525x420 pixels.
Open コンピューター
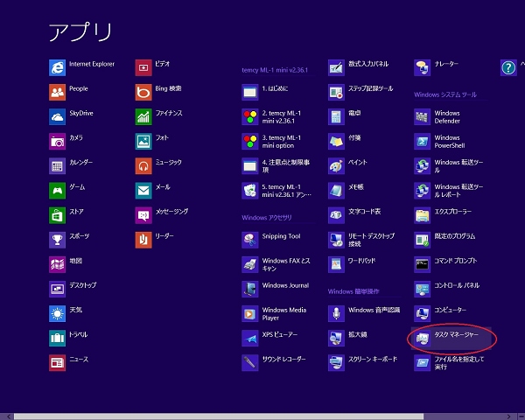click(423, 314)
